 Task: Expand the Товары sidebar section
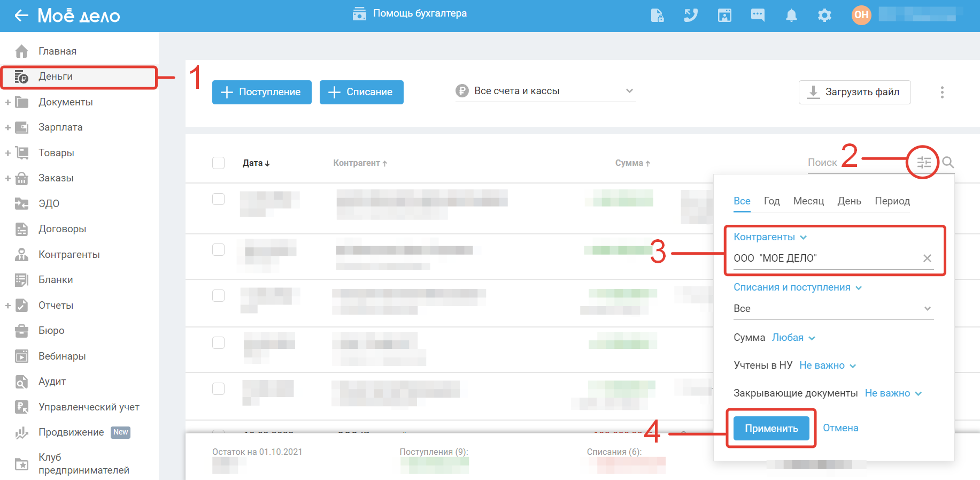[8, 153]
